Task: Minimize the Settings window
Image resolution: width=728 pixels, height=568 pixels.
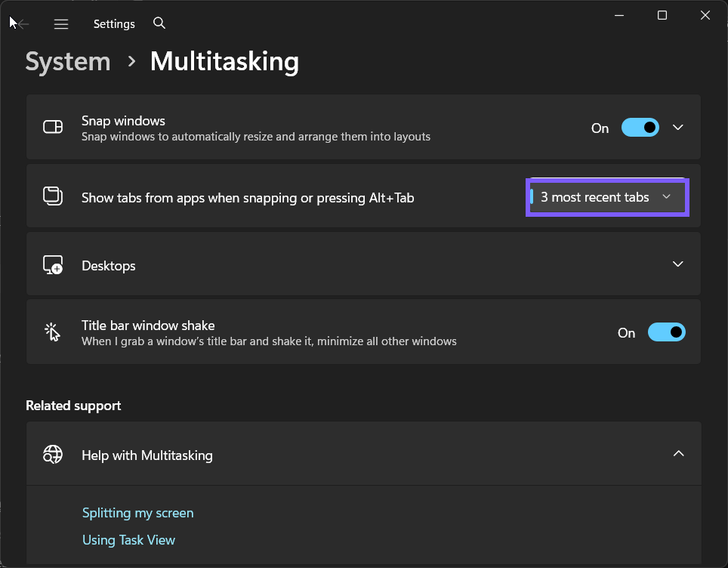Action: [619, 15]
